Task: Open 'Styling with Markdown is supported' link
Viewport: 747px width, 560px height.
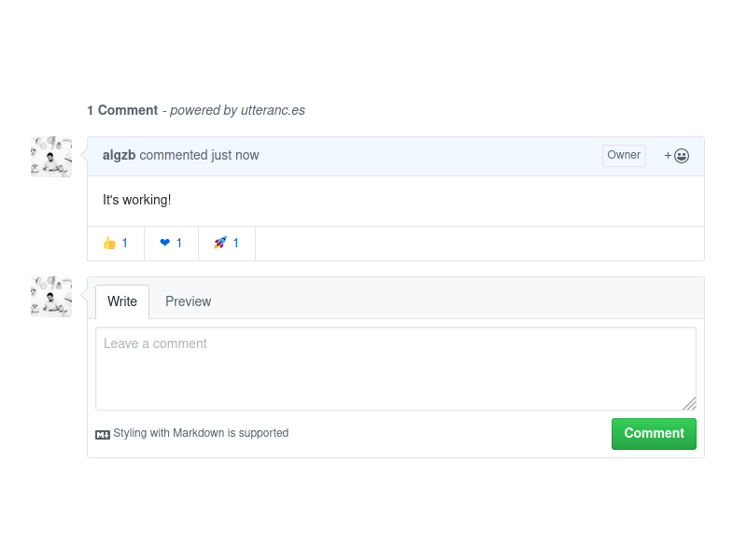Action: click(x=201, y=433)
